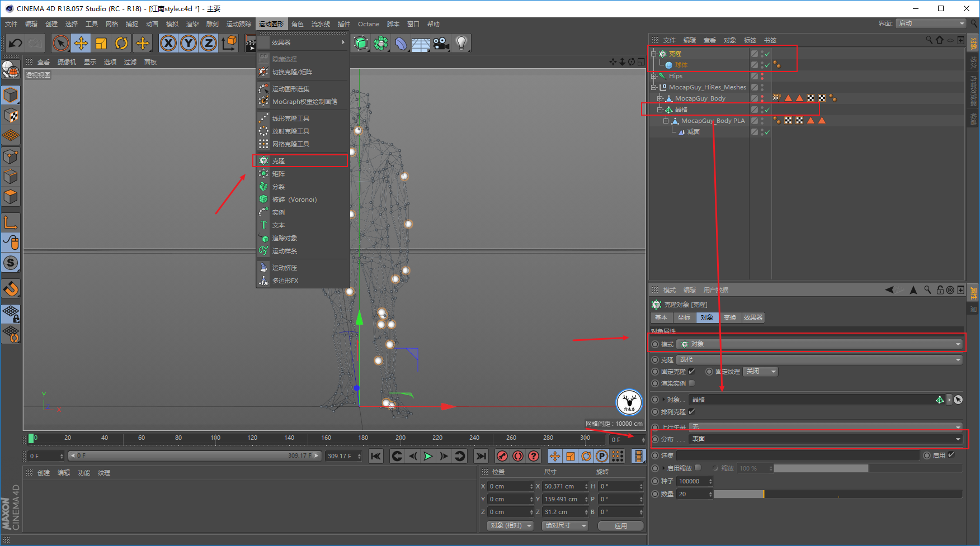Viewport: 980px width, 546px height.
Task: Toggle 排列克隆 checkbox
Action: pyautogui.click(x=692, y=411)
